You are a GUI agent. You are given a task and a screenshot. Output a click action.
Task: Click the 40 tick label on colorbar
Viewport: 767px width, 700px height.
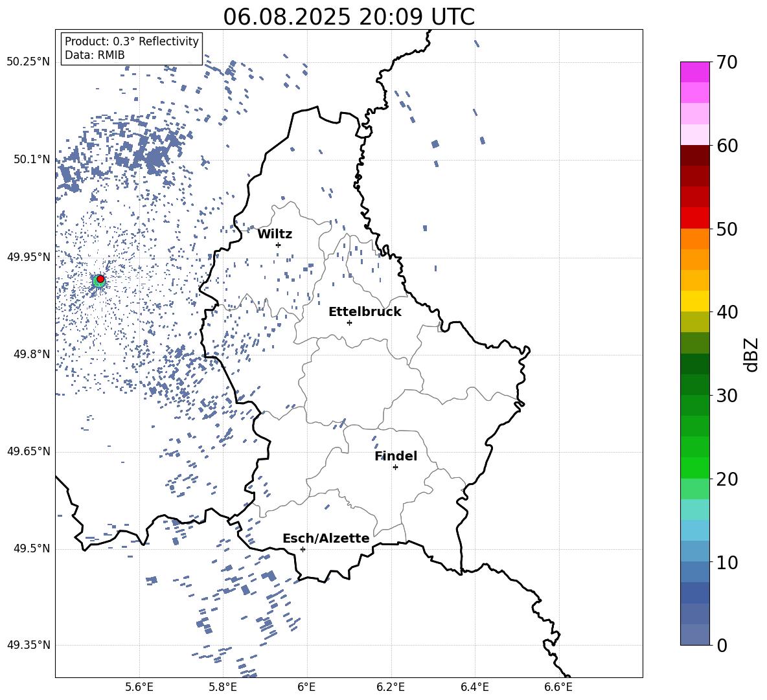click(x=727, y=312)
